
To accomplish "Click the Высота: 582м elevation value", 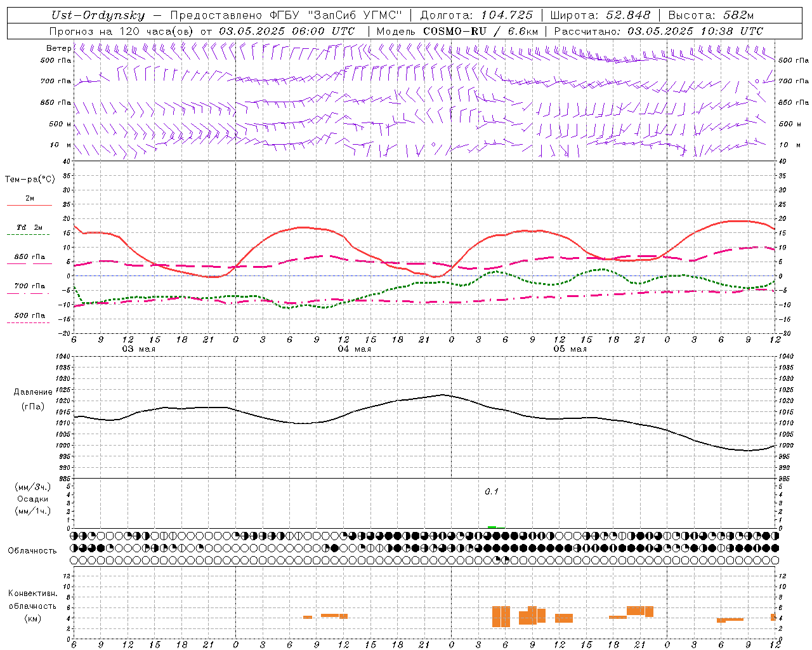I will pyautogui.click(x=711, y=15).
